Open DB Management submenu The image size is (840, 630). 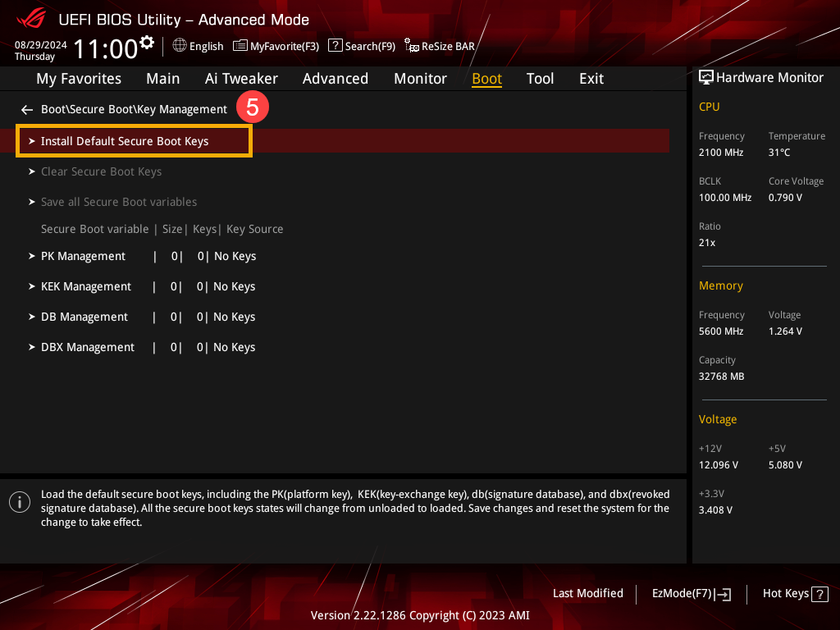click(84, 317)
